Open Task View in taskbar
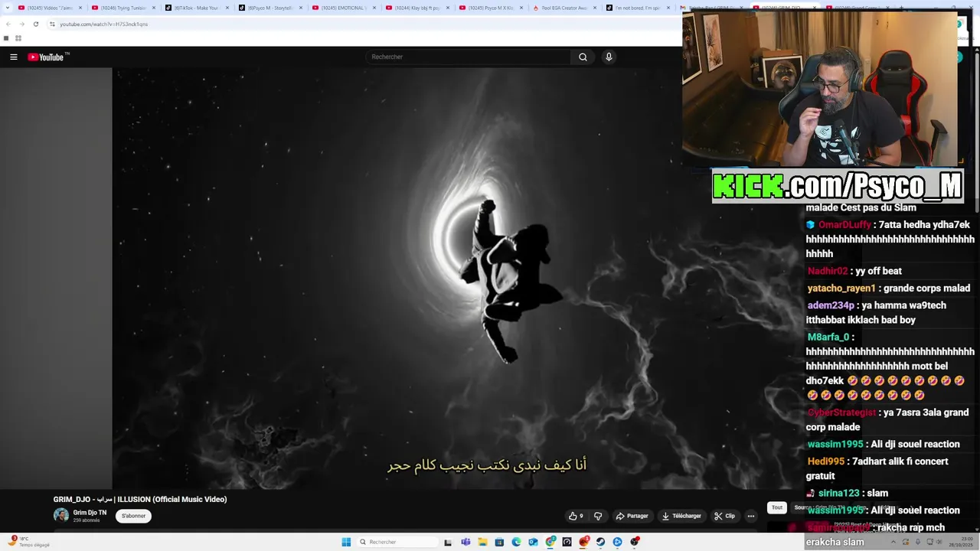 pos(448,542)
